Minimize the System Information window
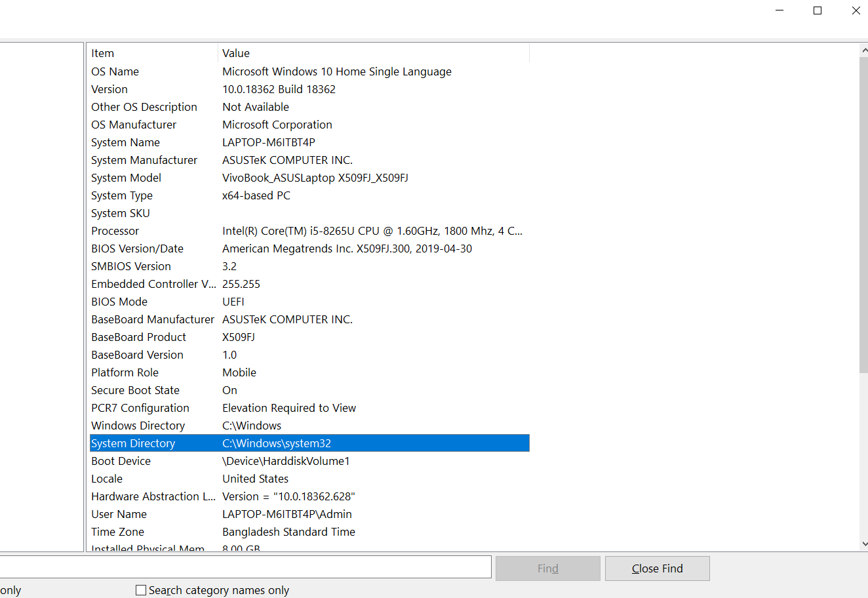This screenshot has width=868, height=598. tap(779, 10)
